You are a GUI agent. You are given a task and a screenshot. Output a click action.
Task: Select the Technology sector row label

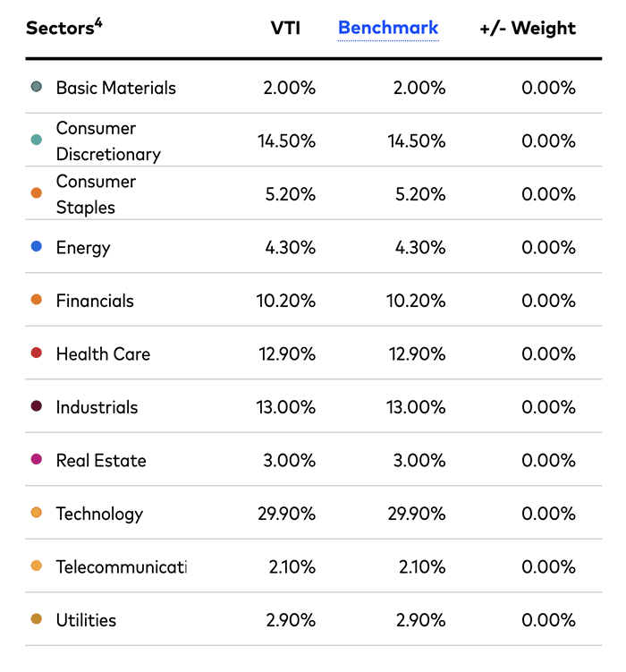(99, 514)
